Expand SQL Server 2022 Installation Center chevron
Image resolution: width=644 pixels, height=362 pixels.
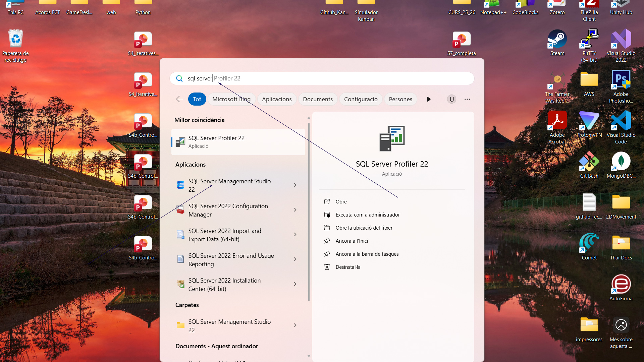click(x=295, y=284)
